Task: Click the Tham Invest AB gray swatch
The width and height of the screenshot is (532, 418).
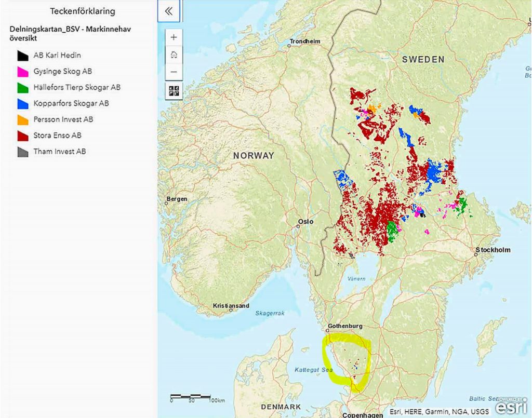Action: [x=23, y=152]
